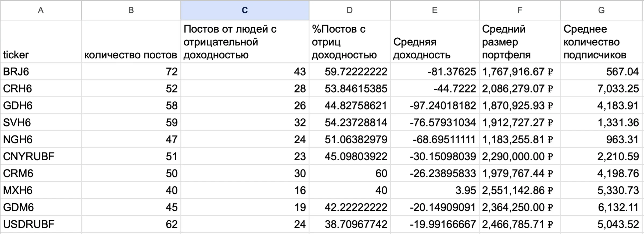This screenshot has height=234, width=644.
Task: Select cell showing 2,551,142.86 ₽
Action: click(x=520, y=190)
